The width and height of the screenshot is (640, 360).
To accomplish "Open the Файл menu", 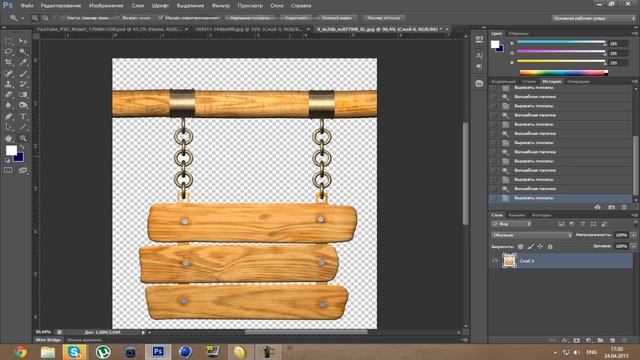I will 27,6.
